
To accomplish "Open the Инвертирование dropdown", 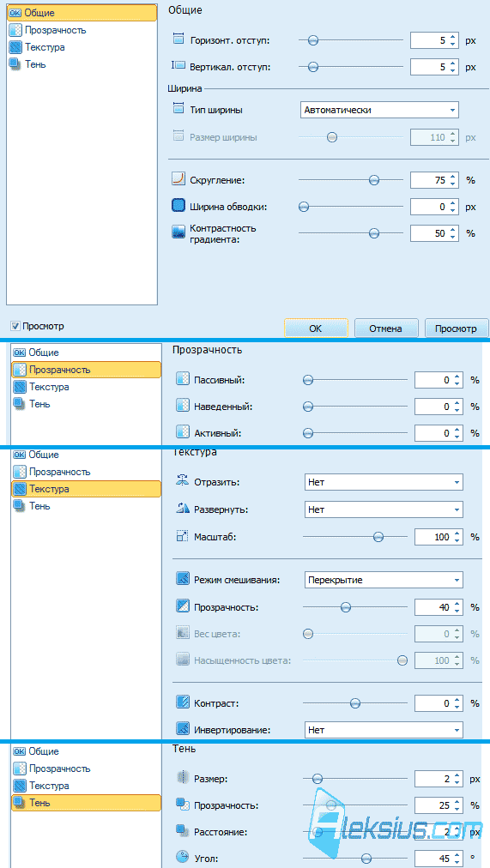I will (x=384, y=730).
